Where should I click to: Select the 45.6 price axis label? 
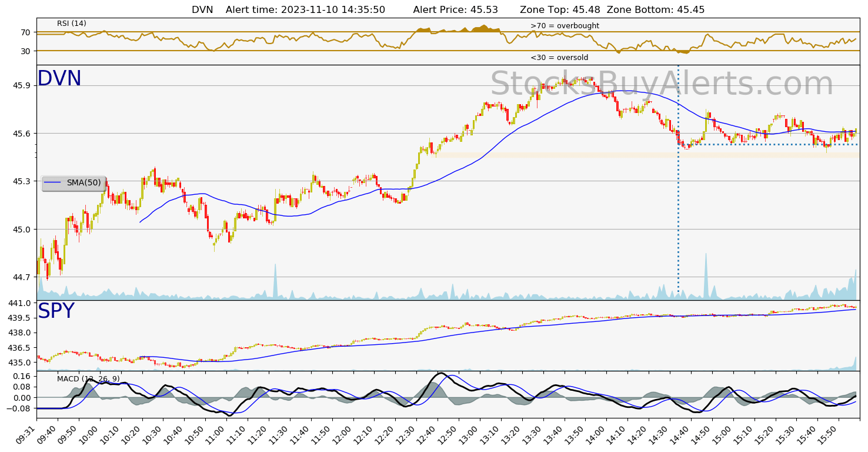[22, 134]
